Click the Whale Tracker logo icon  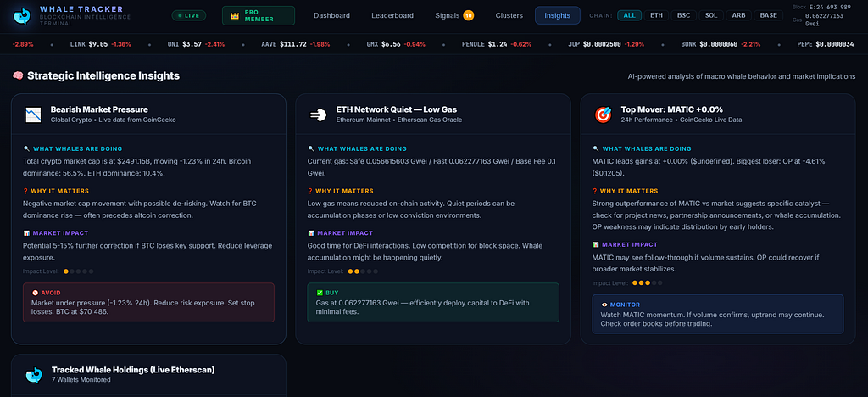pos(22,16)
